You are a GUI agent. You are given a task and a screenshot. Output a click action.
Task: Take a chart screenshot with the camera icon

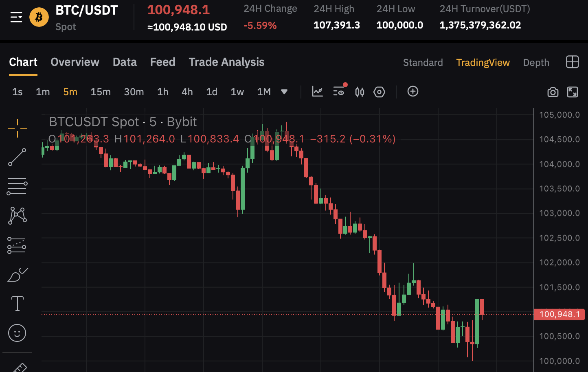[553, 92]
